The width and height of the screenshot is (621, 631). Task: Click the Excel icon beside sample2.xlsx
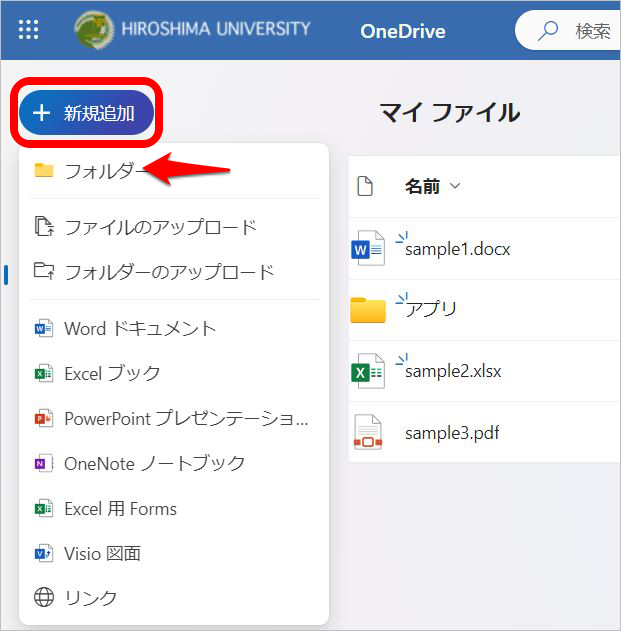(x=367, y=371)
